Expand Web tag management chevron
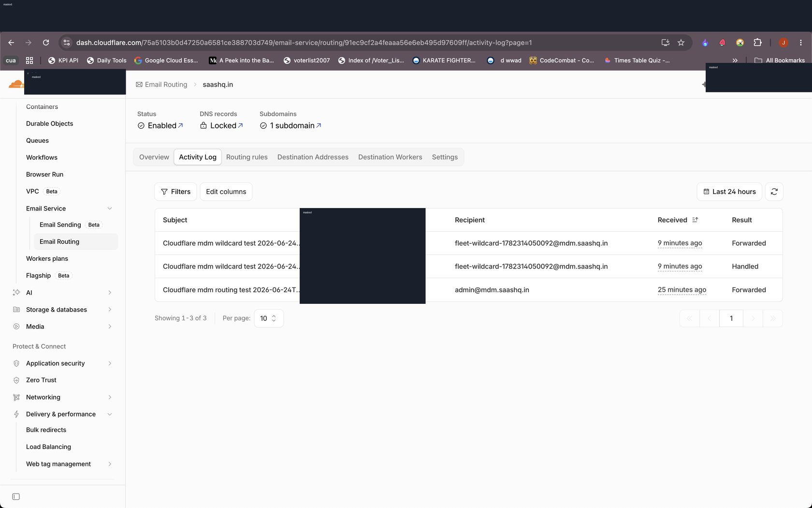Screen dimensions: 812x508 point(110,464)
